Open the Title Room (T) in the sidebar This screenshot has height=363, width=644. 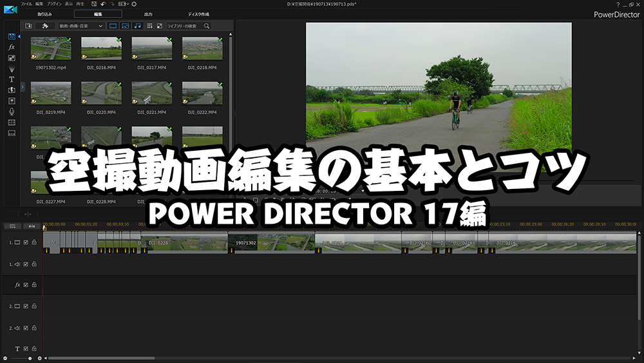(x=12, y=79)
